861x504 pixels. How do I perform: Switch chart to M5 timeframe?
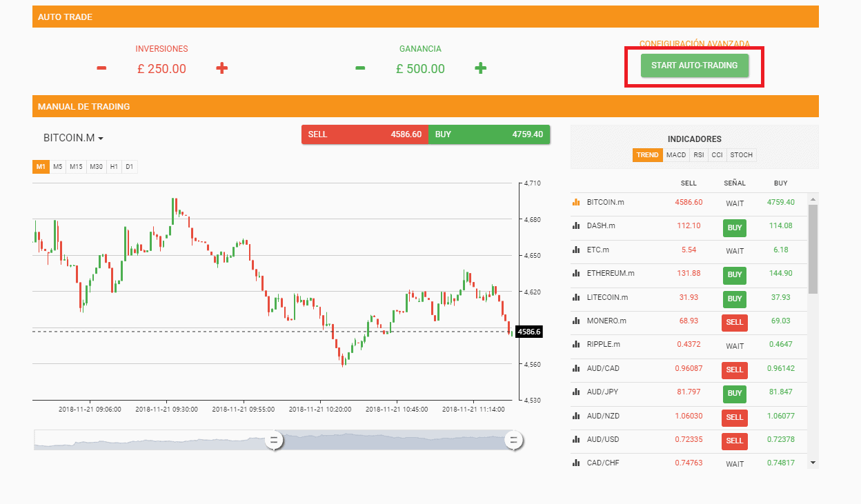(x=58, y=167)
